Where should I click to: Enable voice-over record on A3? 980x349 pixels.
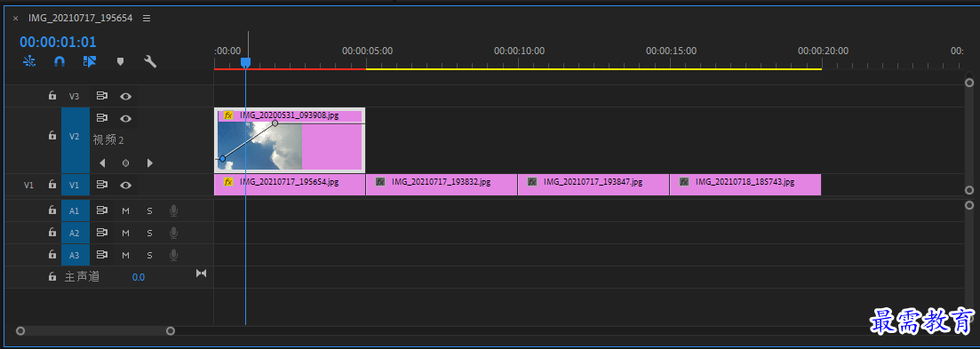tap(173, 255)
